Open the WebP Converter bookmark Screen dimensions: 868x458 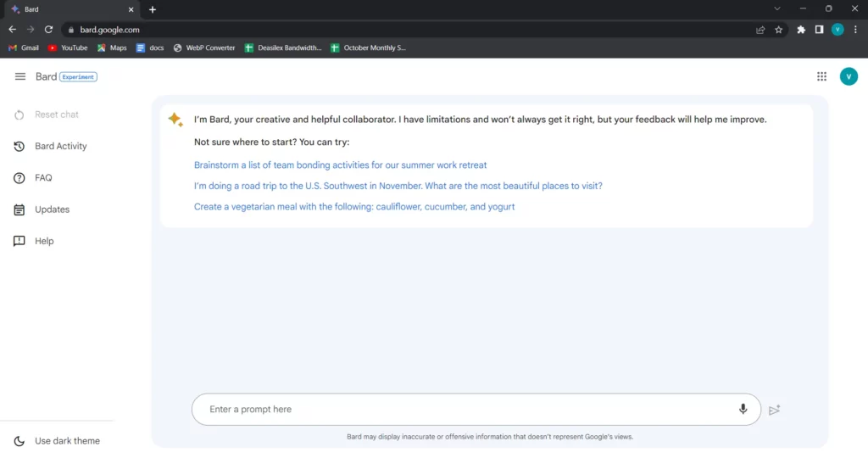tap(204, 47)
